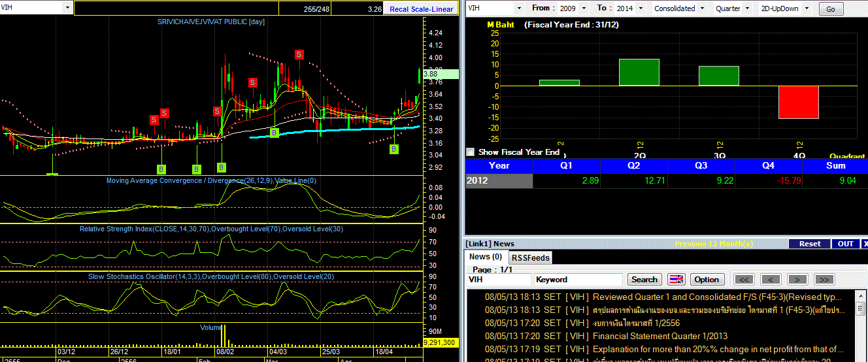Click the Sum value 9.04 cell
This screenshot has height=362, width=868.
[x=835, y=181]
